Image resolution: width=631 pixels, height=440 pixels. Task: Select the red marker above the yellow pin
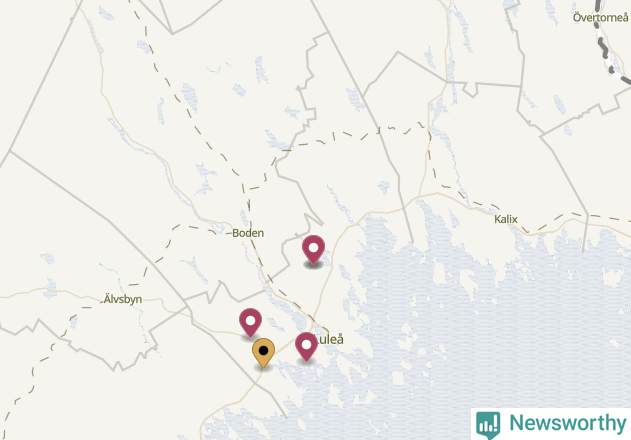pyautogui.click(x=250, y=322)
